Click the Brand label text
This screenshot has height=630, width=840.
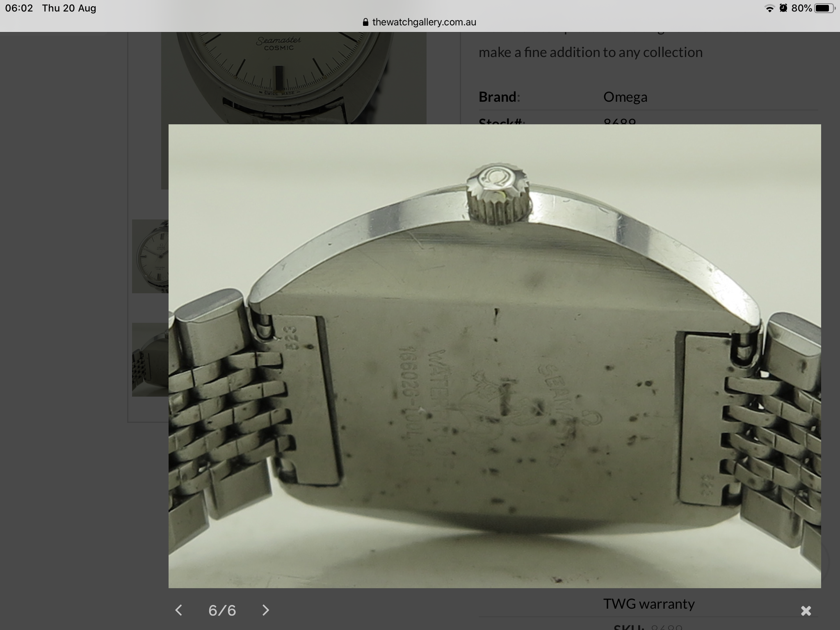tap(497, 97)
